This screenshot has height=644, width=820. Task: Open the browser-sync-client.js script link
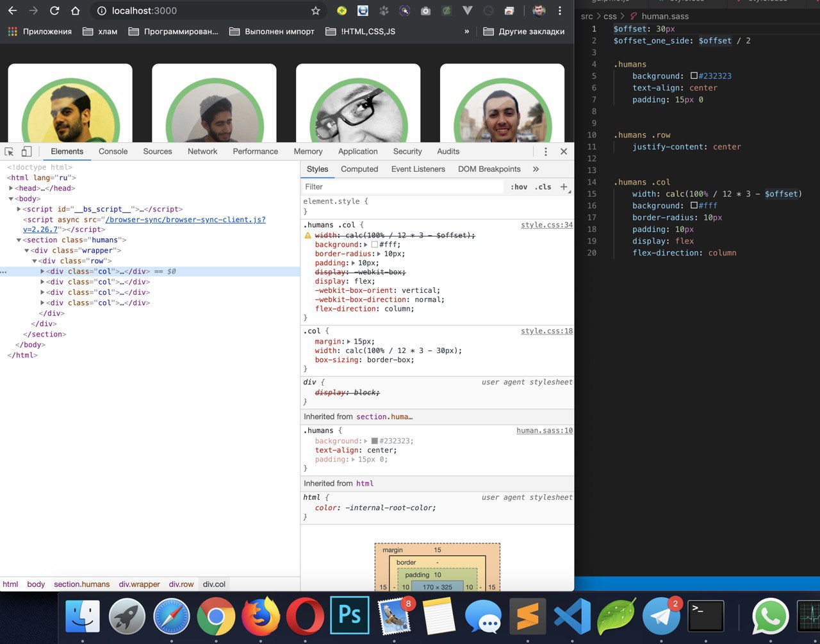[186, 220]
